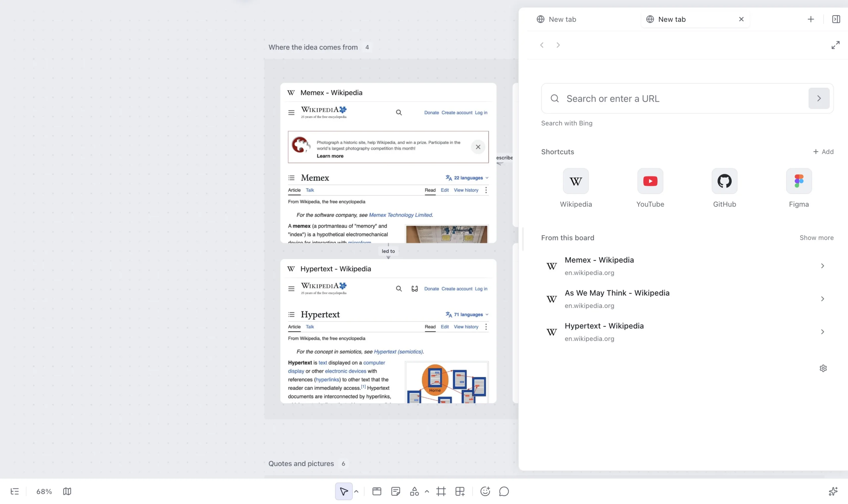Expand the 71 languages dropdown

[x=467, y=315]
